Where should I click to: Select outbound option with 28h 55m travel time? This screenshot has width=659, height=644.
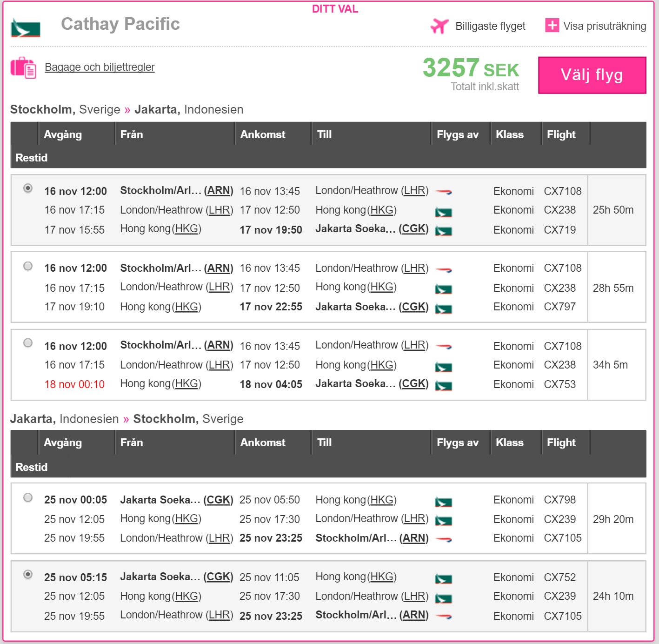(28, 266)
